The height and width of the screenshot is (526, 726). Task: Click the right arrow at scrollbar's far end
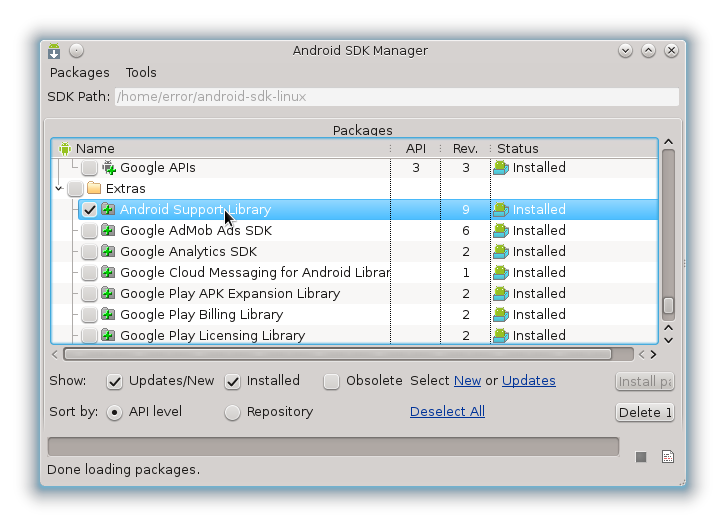coord(653,355)
